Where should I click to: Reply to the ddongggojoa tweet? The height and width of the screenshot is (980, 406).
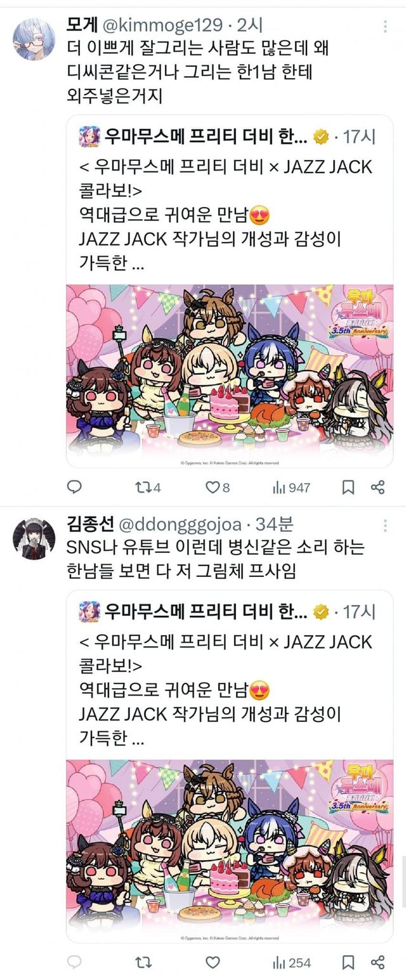(x=74, y=962)
